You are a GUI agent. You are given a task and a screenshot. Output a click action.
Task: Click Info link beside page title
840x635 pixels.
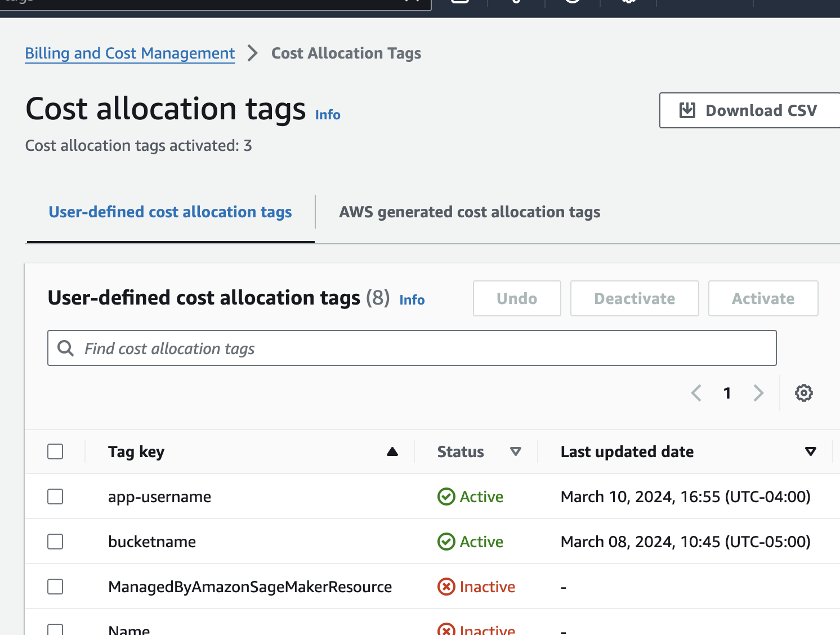tap(328, 115)
